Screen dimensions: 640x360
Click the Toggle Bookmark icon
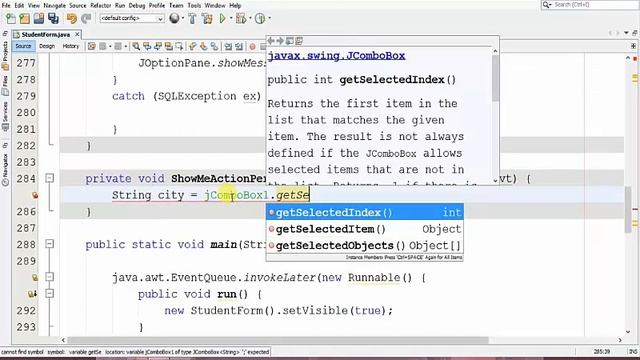(x=214, y=46)
